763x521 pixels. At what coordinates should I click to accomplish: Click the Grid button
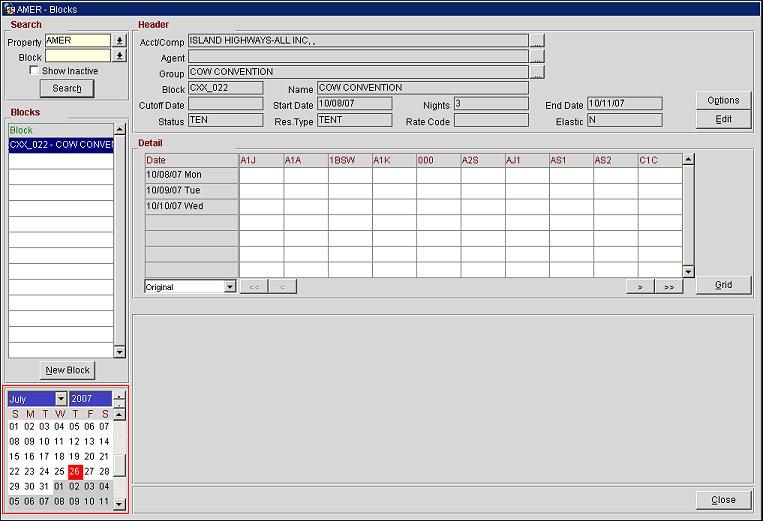(x=722, y=285)
